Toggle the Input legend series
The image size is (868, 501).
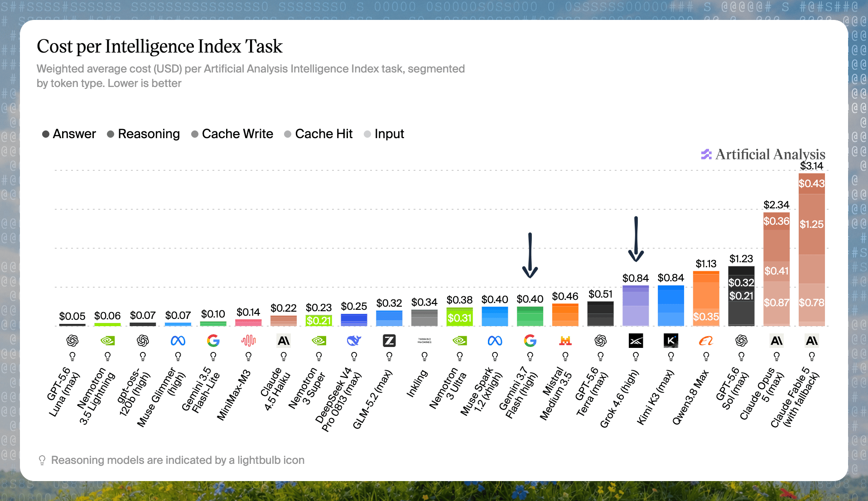click(384, 134)
